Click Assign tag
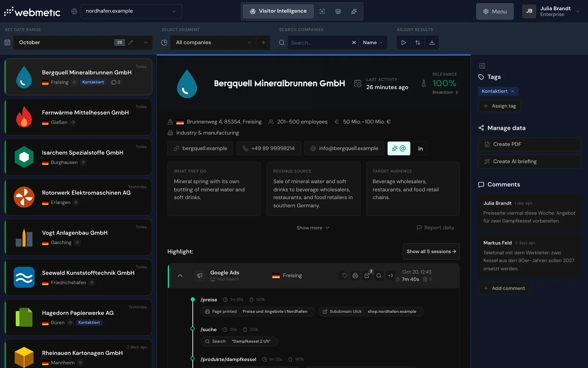This screenshot has width=588, height=368. click(499, 106)
